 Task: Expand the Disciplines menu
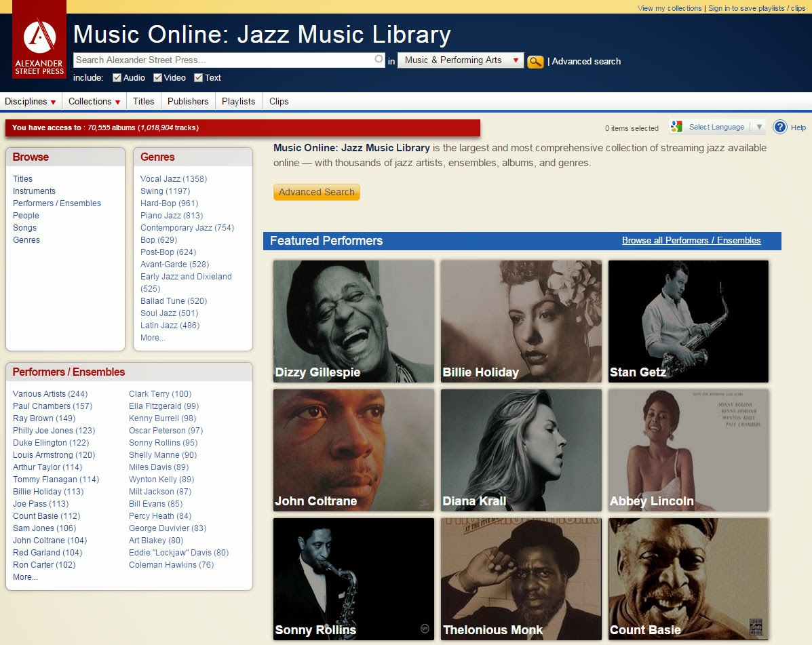pyautogui.click(x=31, y=102)
